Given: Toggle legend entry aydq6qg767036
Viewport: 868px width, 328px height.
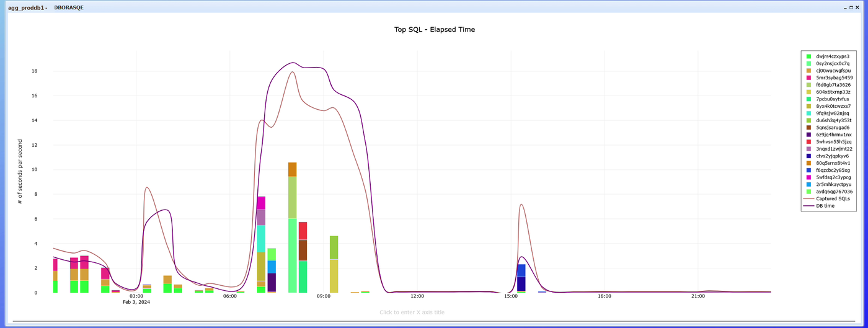Looking at the screenshot, I should (829, 192).
